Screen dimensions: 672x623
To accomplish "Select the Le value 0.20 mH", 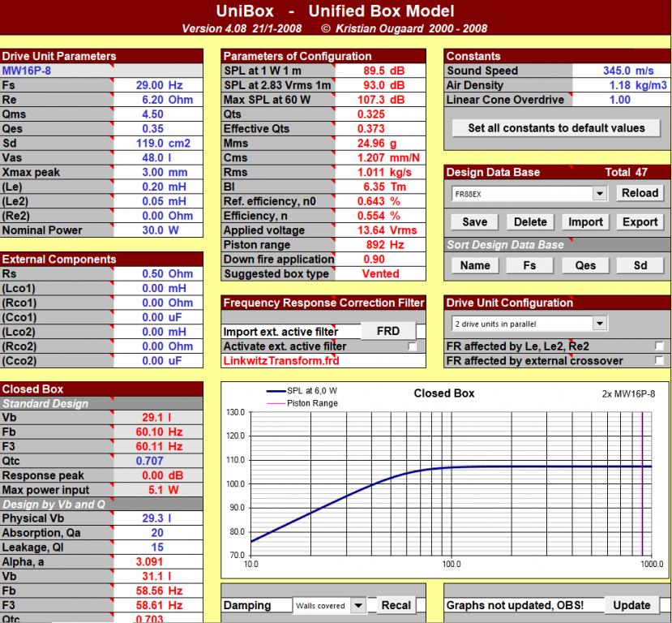I will pyautogui.click(x=158, y=187).
